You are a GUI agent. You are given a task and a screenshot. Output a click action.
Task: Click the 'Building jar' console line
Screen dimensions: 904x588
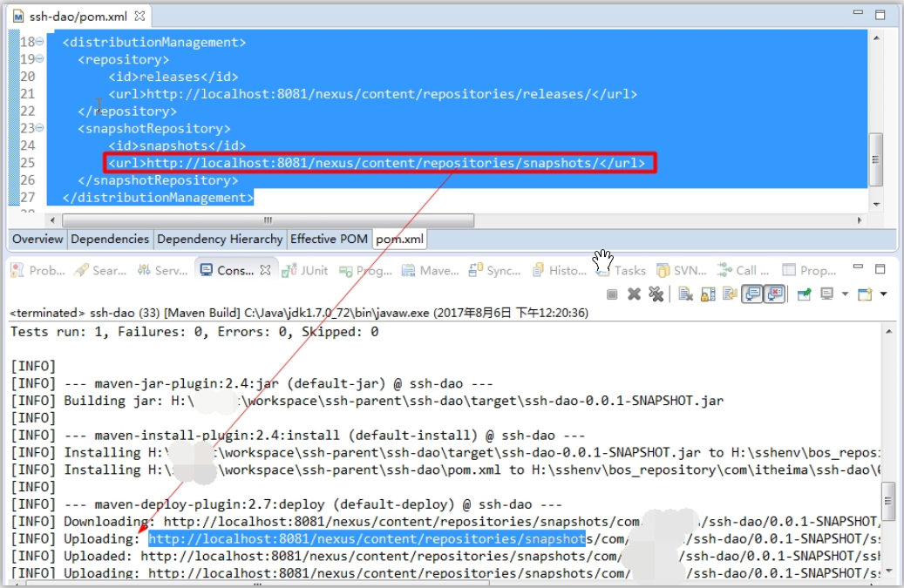(367, 401)
